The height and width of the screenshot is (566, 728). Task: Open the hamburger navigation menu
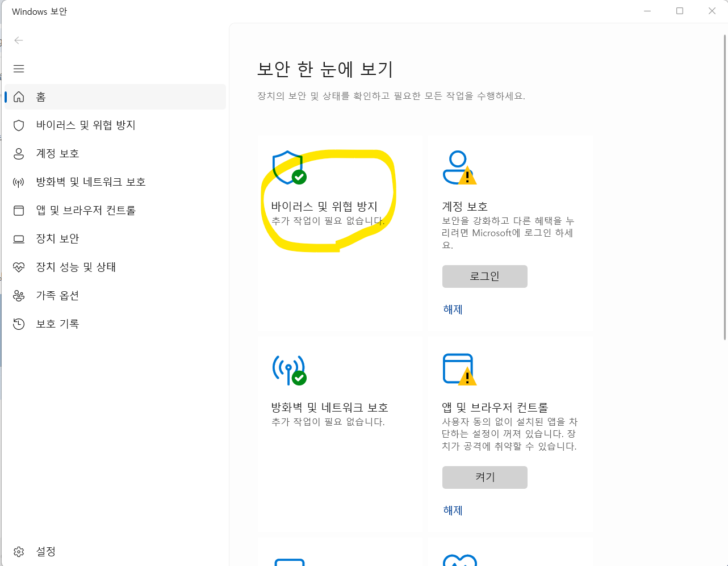tap(19, 69)
